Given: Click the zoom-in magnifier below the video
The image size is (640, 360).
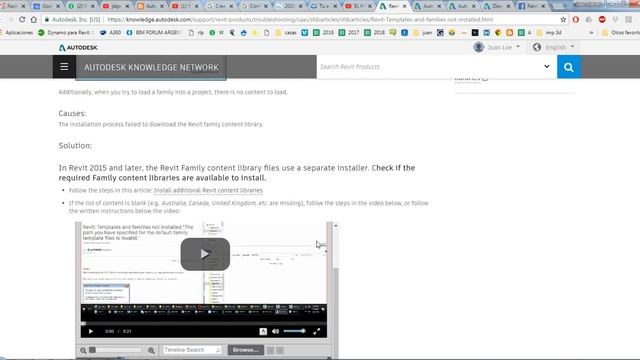Looking at the screenshot, I should pos(151,350).
